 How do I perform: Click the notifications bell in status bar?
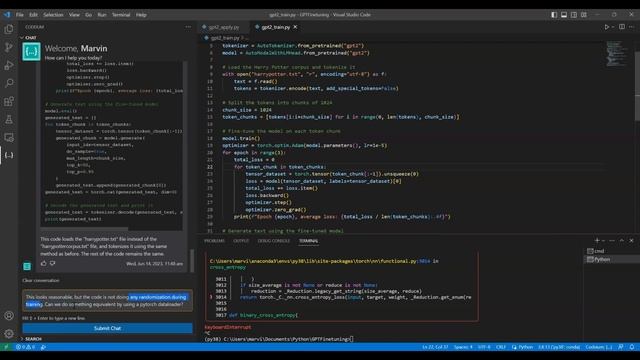click(x=632, y=347)
